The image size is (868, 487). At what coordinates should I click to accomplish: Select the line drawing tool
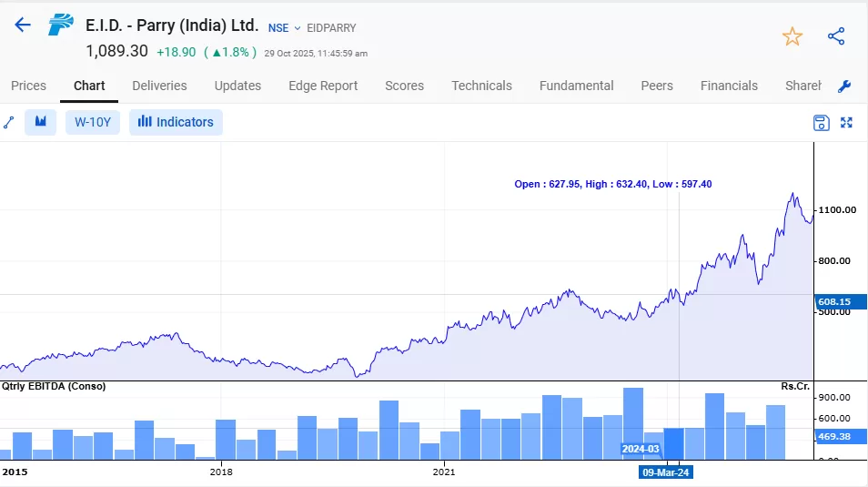click(8, 123)
